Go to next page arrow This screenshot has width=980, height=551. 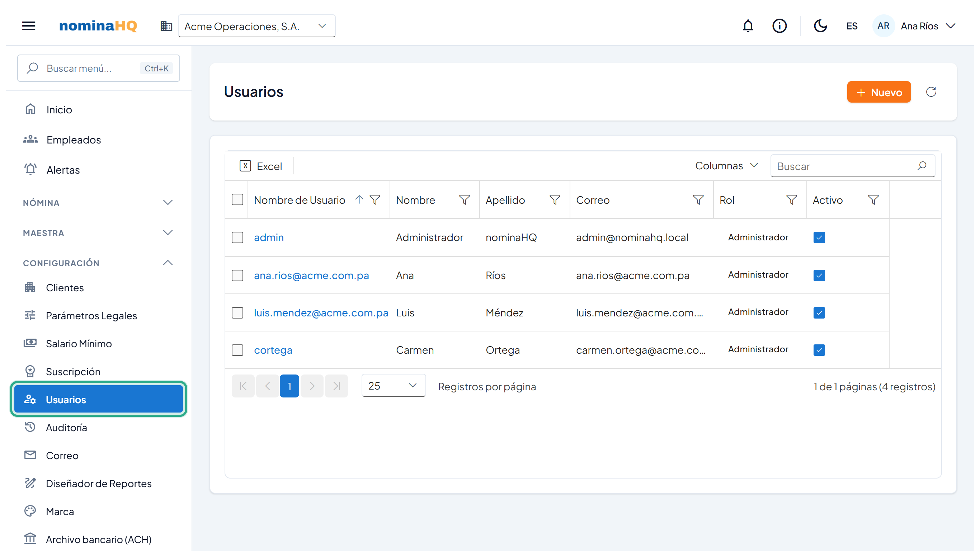click(312, 386)
